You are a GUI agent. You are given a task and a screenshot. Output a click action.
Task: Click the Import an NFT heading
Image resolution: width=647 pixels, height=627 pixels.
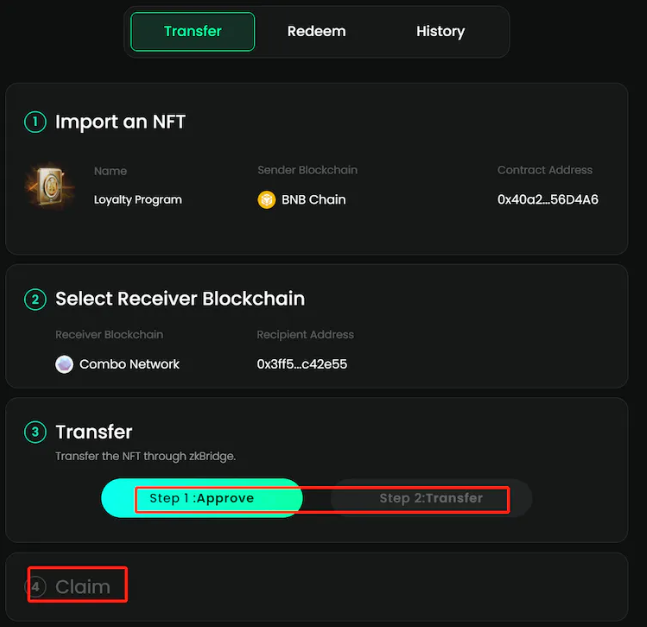(x=120, y=122)
